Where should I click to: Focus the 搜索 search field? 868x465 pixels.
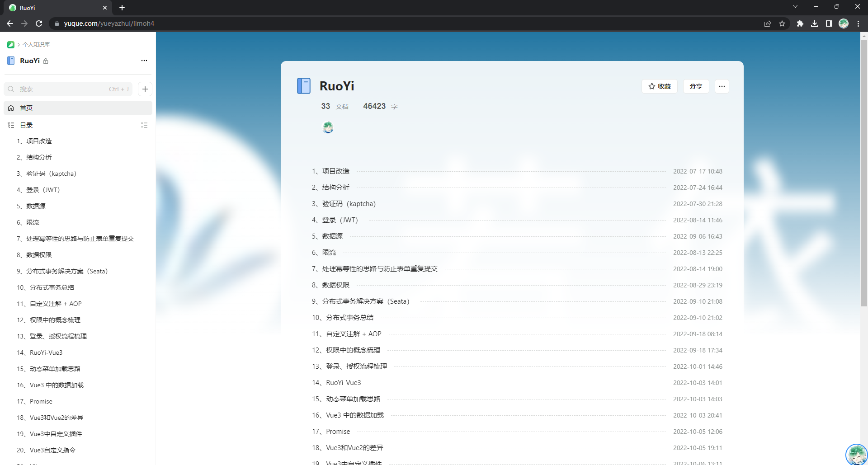pyautogui.click(x=68, y=89)
